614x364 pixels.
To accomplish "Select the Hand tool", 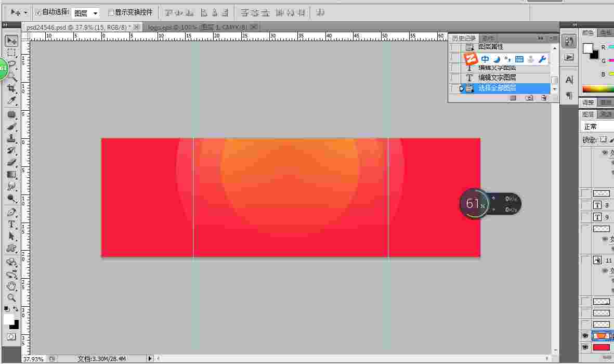I will [11, 286].
